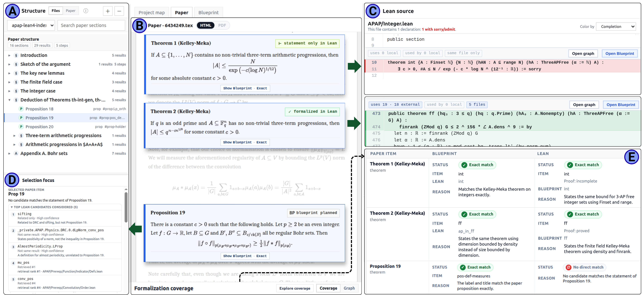Click Open graph for theorem int
Screen dimensions: 644x295
click(x=583, y=54)
